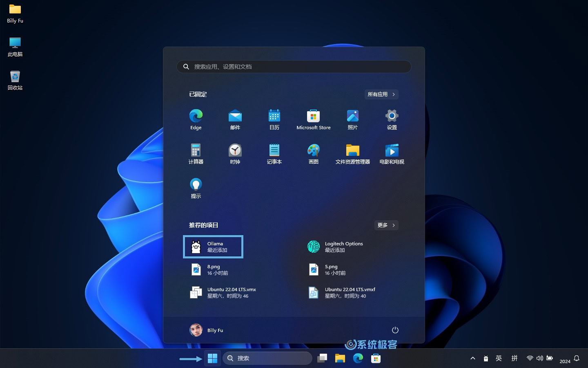The height and width of the screenshot is (368, 588).
Task: Select 此电脑 desktop icon
Action: 15,47
